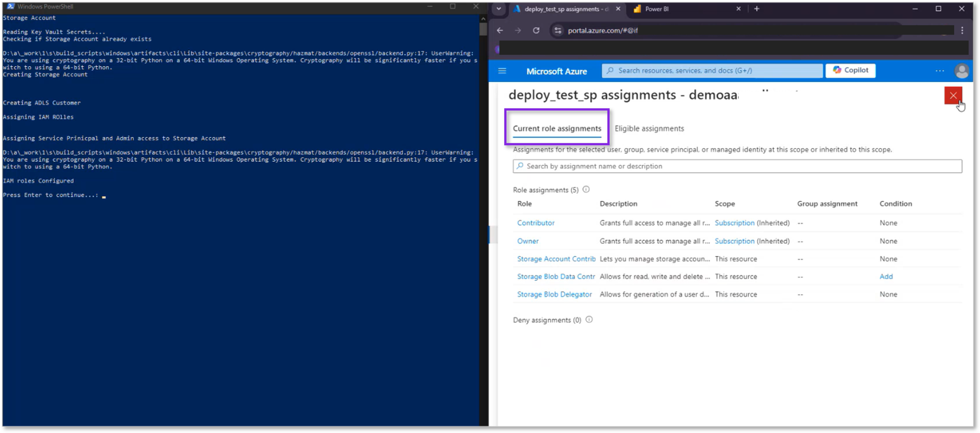The height and width of the screenshot is (433, 980).
Task: Click 'None' condition in Contributor row
Action: [888, 223]
